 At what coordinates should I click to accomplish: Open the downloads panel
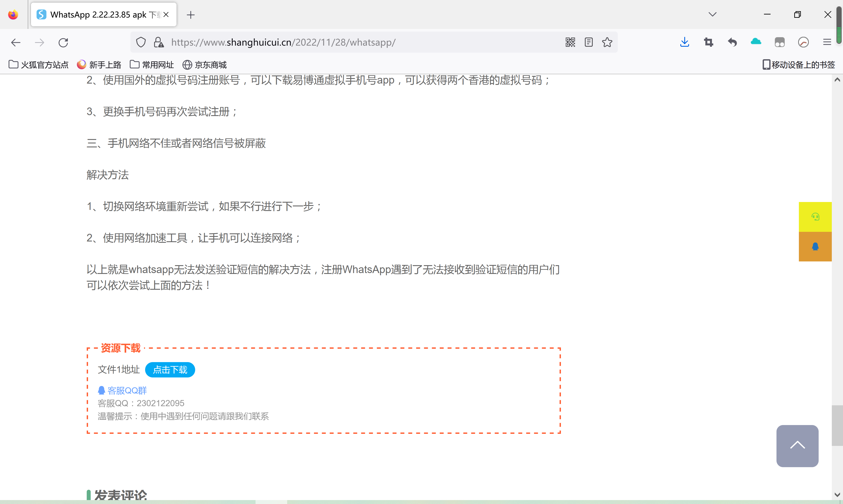coord(684,43)
